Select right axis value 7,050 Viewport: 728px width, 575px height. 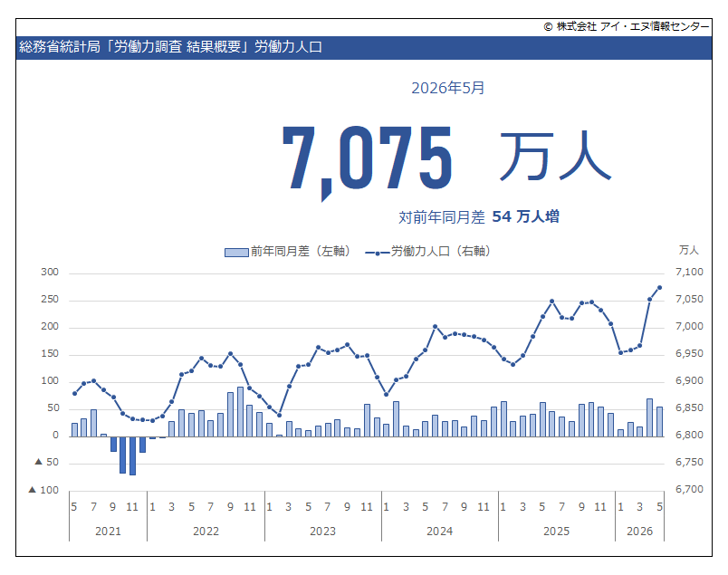pos(689,300)
